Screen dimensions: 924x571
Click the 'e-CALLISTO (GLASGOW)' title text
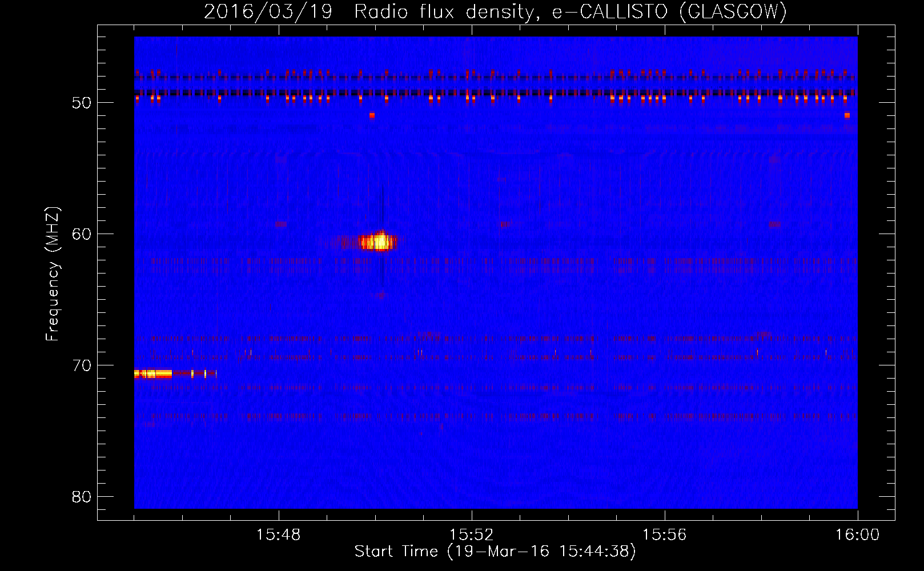coord(669,11)
